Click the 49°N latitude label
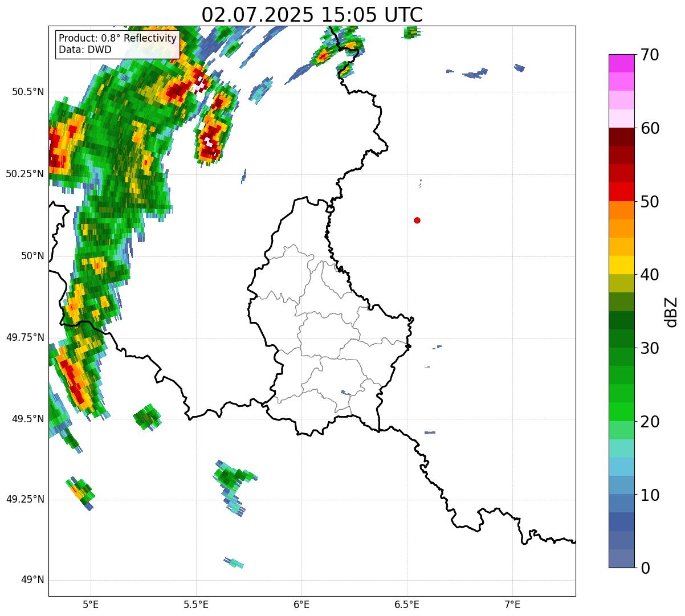This screenshot has height=616, width=685. point(33,580)
